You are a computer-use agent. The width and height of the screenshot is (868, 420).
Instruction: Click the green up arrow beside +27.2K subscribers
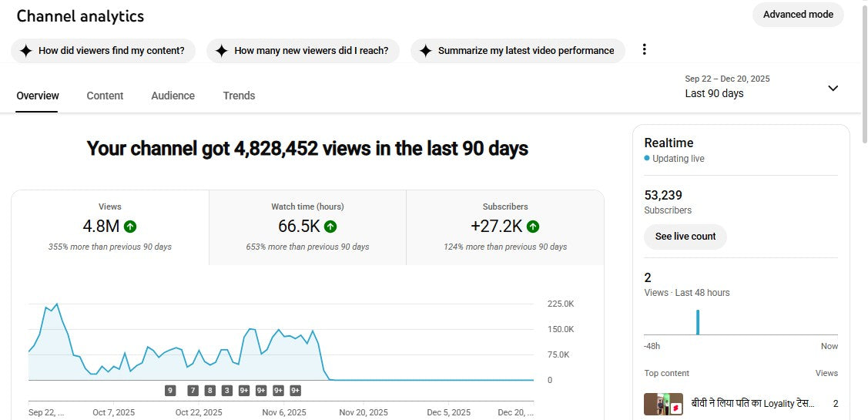[533, 227]
